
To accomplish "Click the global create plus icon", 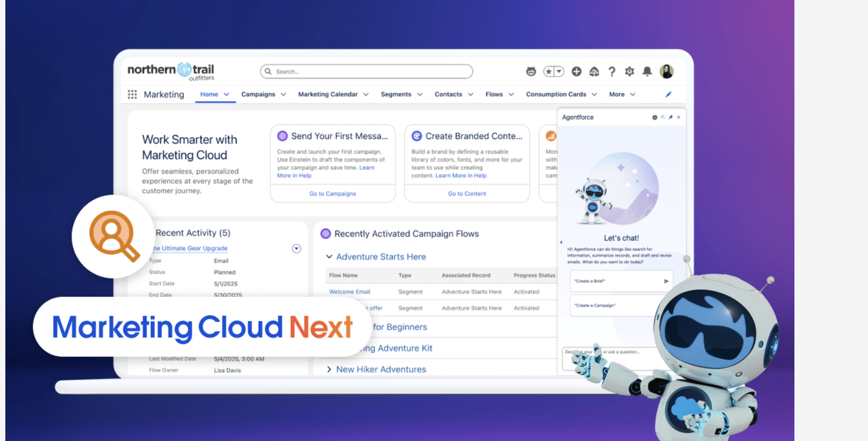I will pyautogui.click(x=577, y=72).
